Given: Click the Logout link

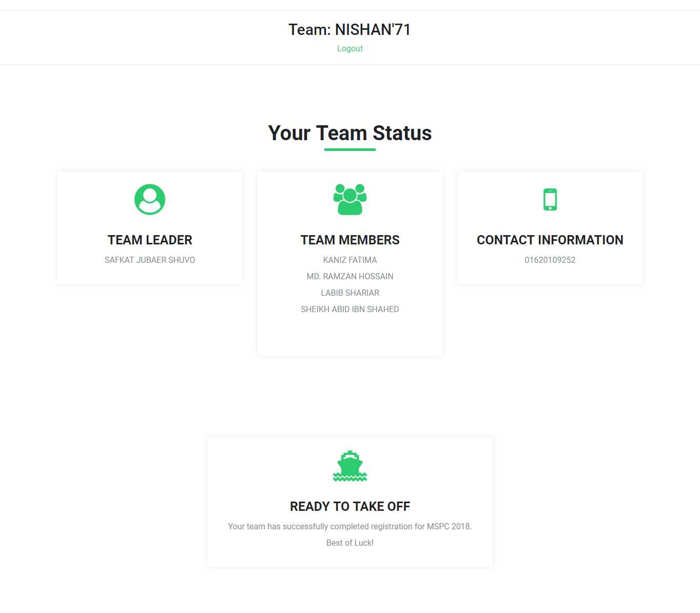Looking at the screenshot, I should click(350, 48).
